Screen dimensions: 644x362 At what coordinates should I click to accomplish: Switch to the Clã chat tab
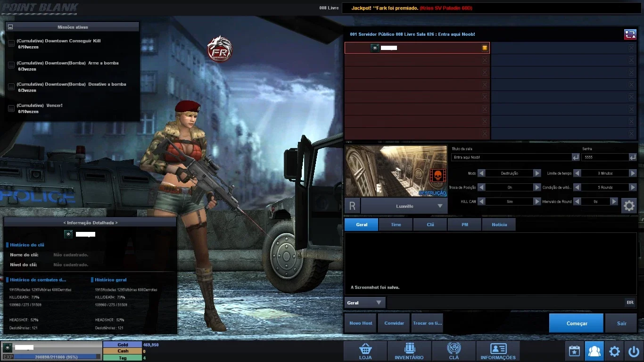pyautogui.click(x=430, y=224)
